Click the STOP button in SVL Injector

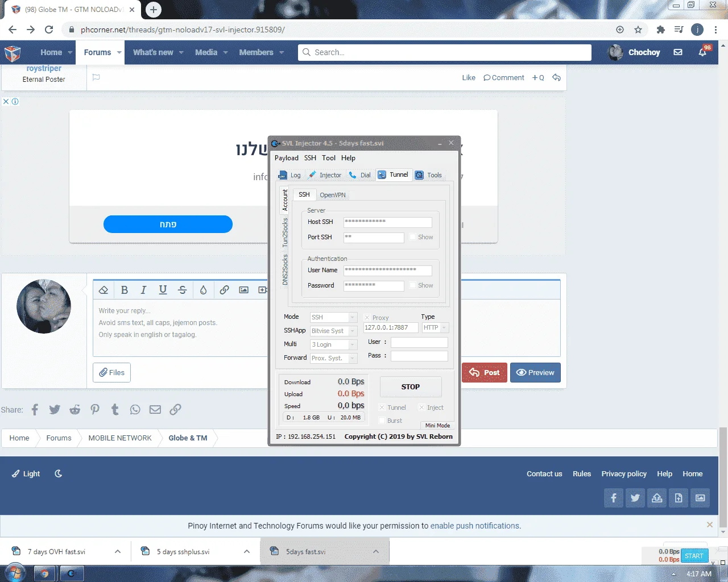pos(411,387)
